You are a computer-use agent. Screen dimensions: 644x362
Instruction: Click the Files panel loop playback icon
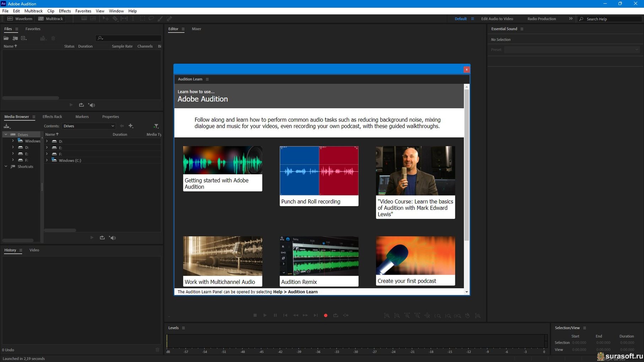click(81, 105)
